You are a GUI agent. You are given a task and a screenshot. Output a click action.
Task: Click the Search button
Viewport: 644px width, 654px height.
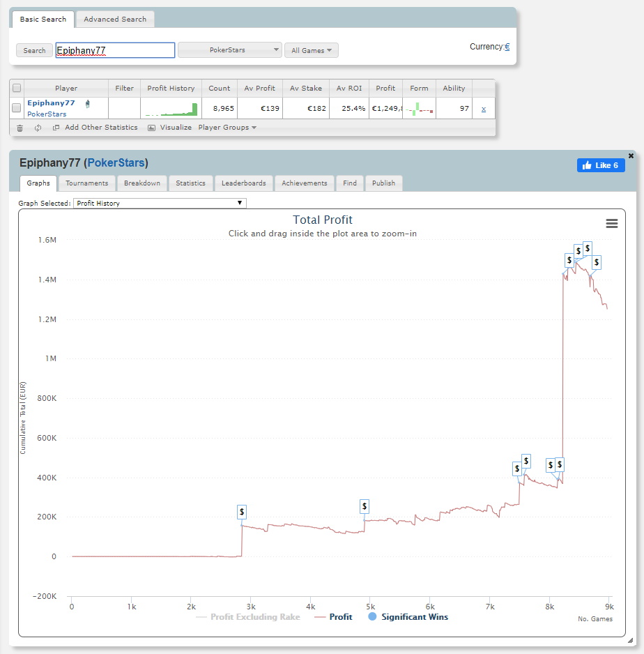[34, 50]
